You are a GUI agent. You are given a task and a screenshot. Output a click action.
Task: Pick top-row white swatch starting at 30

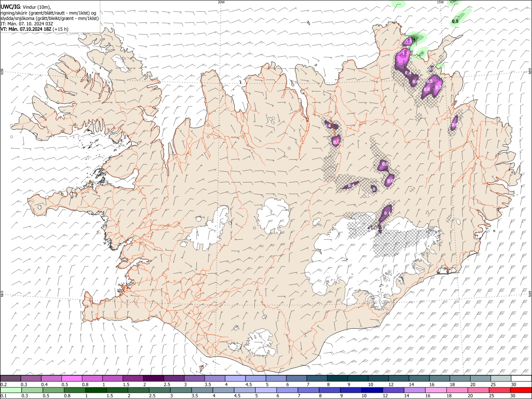point(521,378)
